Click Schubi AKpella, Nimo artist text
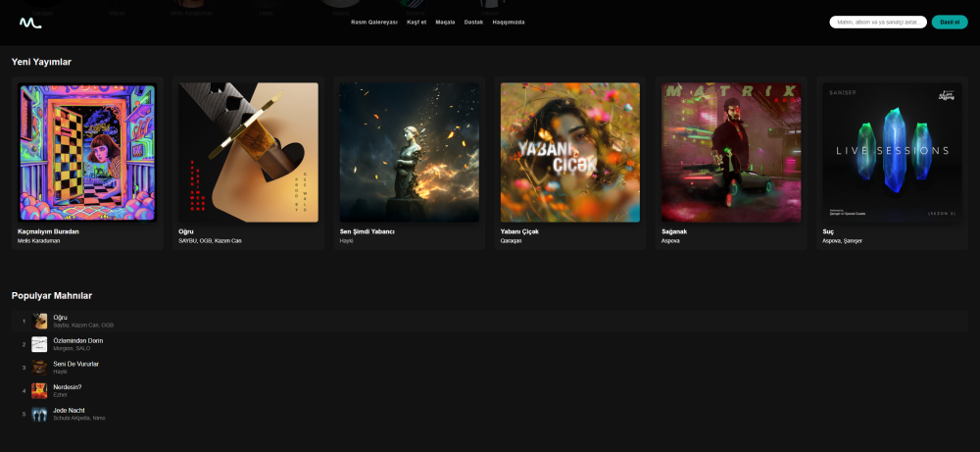The height and width of the screenshot is (452, 980). 79,418
